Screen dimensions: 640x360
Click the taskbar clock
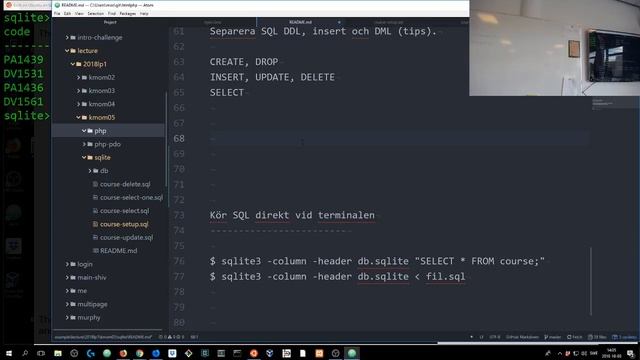[x=611, y=353]
